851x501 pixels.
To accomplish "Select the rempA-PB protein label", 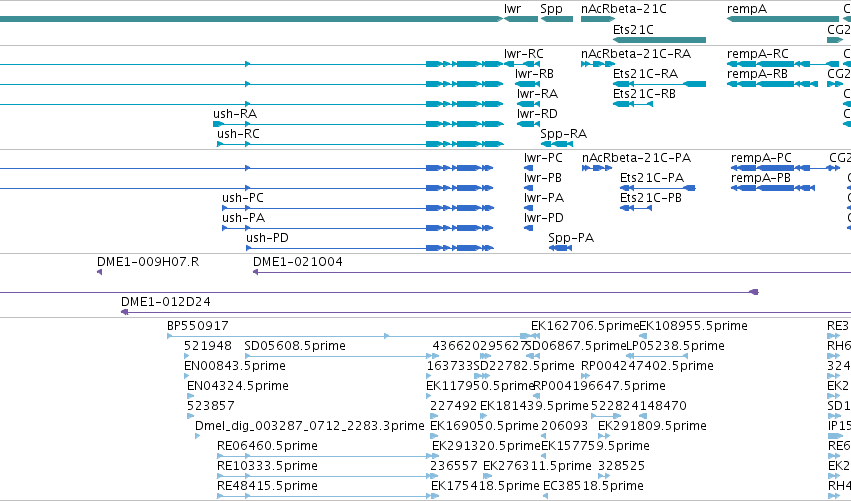I will point(761,179).
